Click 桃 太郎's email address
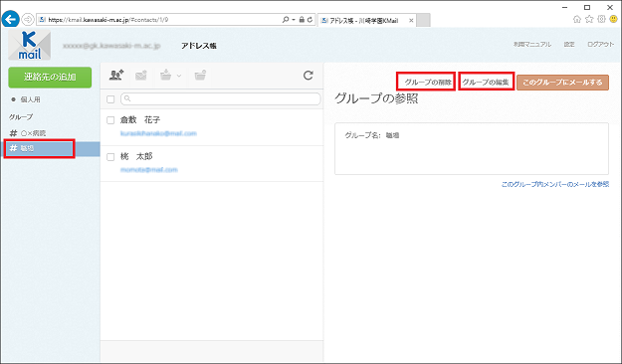Screen dimensions: 622x364 click(148, 170)
